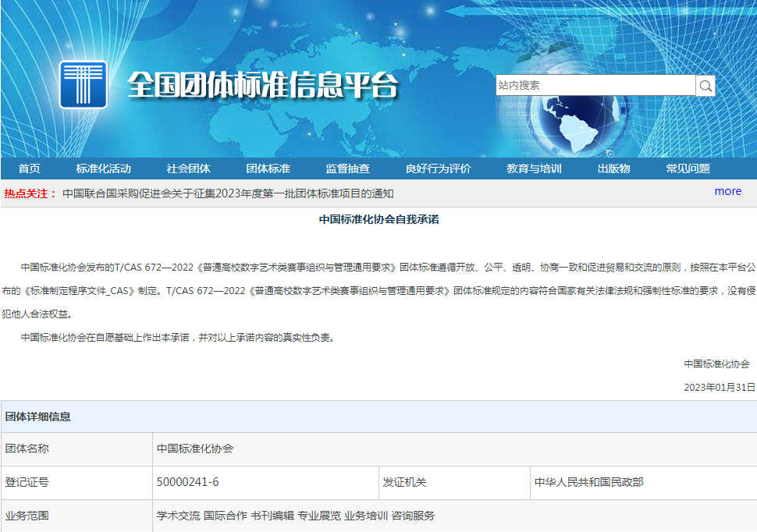Click 出版物 in the navigation bar

pos(613,169)
